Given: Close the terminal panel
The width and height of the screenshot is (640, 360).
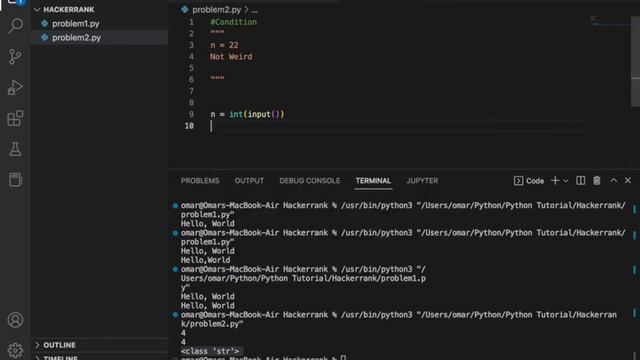Looking at the screenshot, I should pos(628,180).
